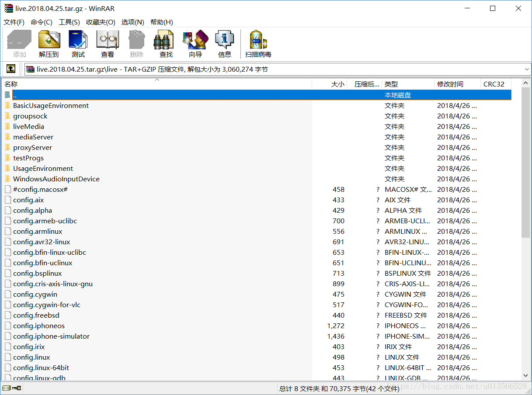Click the parent directory '..' folder icon

(7, 95)
